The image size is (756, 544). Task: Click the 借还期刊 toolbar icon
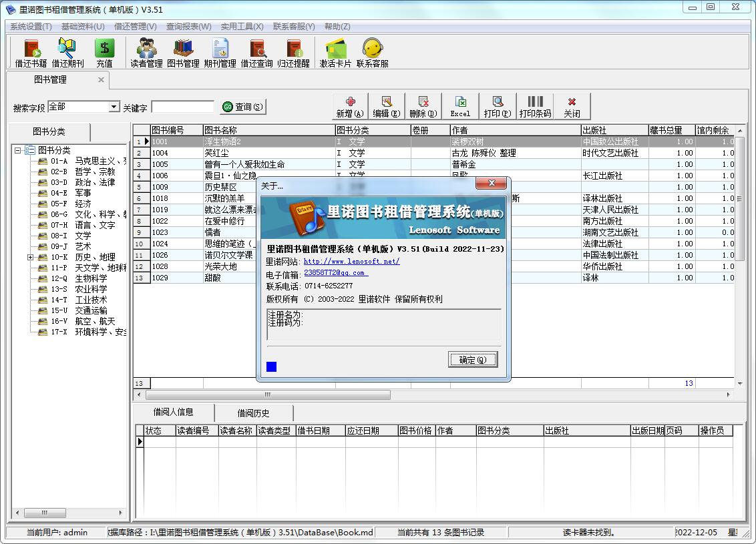click(x=67, y=53)
